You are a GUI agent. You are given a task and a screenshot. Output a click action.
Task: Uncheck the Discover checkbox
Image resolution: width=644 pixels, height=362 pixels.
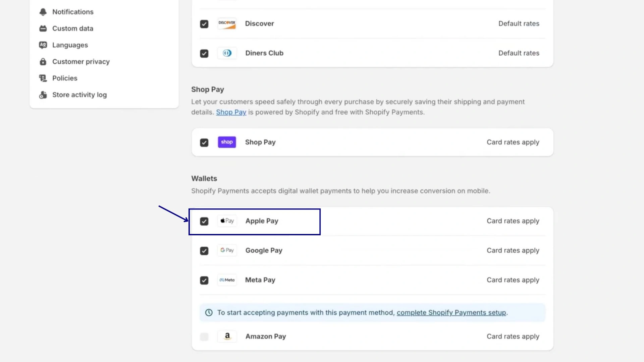pyautogui.click(x=204, y=24)
